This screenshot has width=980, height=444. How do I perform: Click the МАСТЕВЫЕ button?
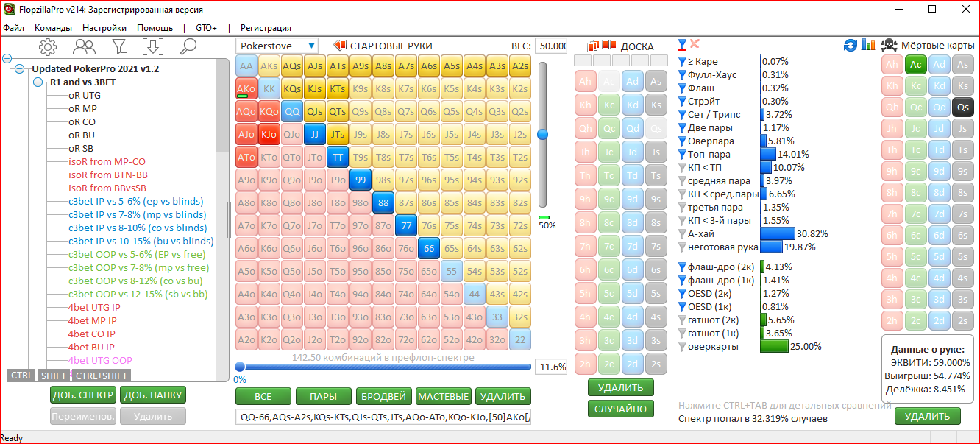(x=443, y=396)
